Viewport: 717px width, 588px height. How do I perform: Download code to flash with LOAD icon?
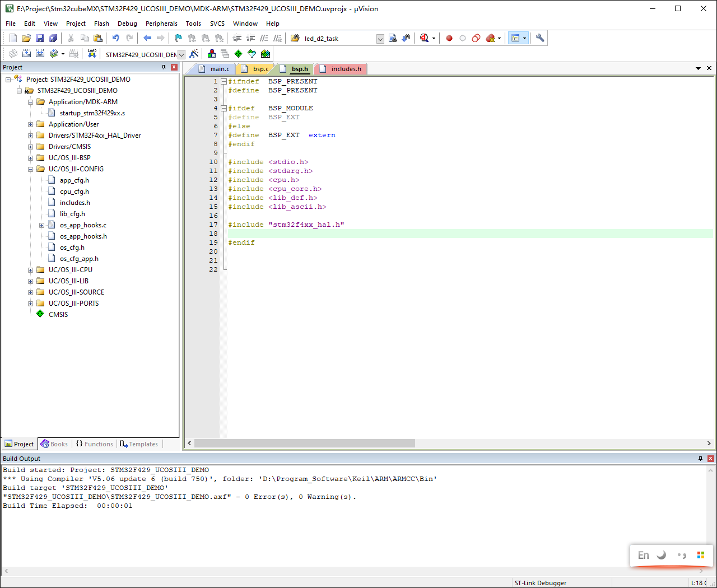click(x=92, y=54)
